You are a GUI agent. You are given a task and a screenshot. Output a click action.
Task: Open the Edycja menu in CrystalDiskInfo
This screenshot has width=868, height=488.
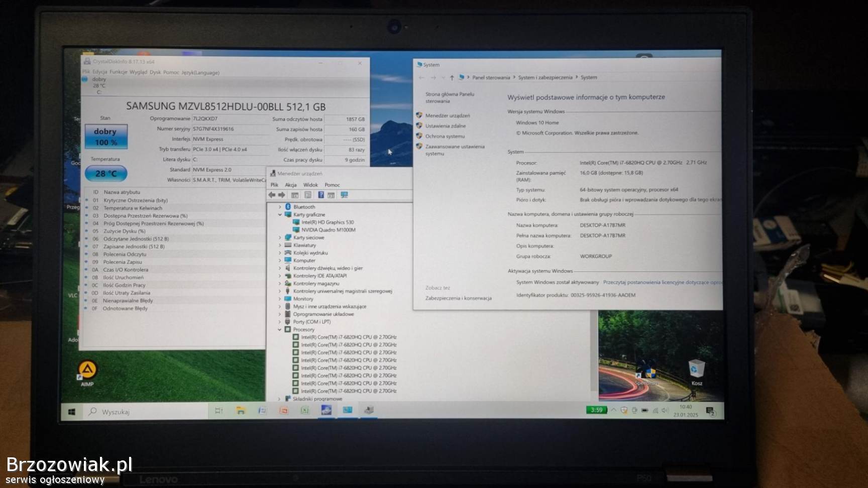(x=99, y=72)
